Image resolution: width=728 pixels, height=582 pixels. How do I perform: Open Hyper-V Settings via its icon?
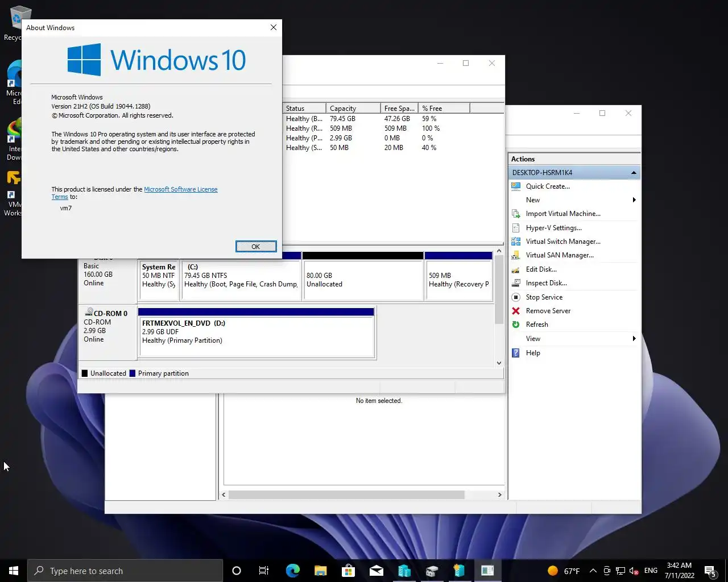pyautogui.click(x=516, y=228)
